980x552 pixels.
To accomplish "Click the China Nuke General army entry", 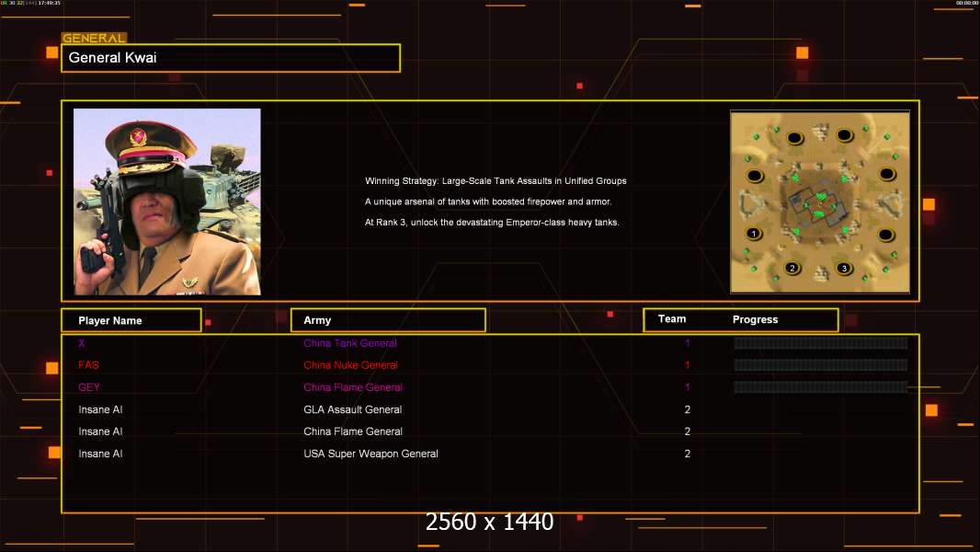I will click(350, 365).
